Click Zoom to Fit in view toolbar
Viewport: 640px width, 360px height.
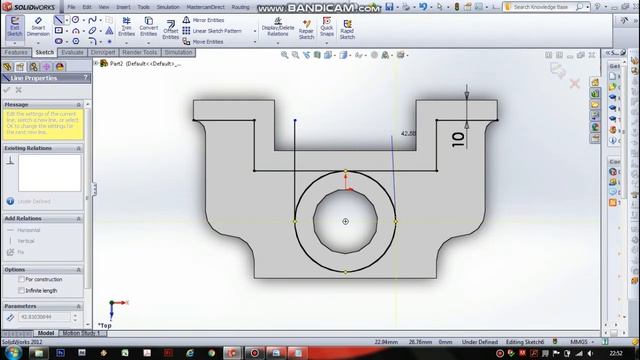[x=284, y=55]
